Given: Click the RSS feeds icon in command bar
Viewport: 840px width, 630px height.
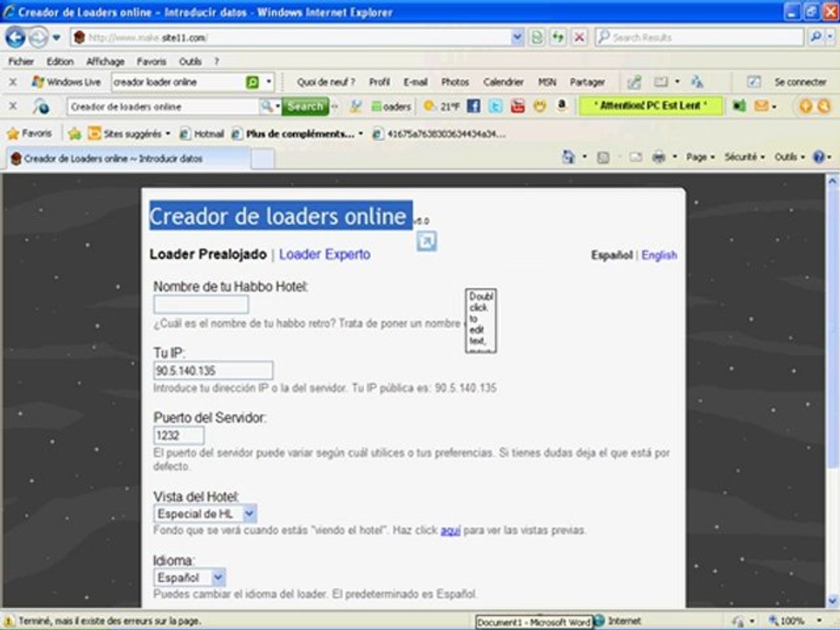Looking at the screenshot, I should [x=603, y=157].
